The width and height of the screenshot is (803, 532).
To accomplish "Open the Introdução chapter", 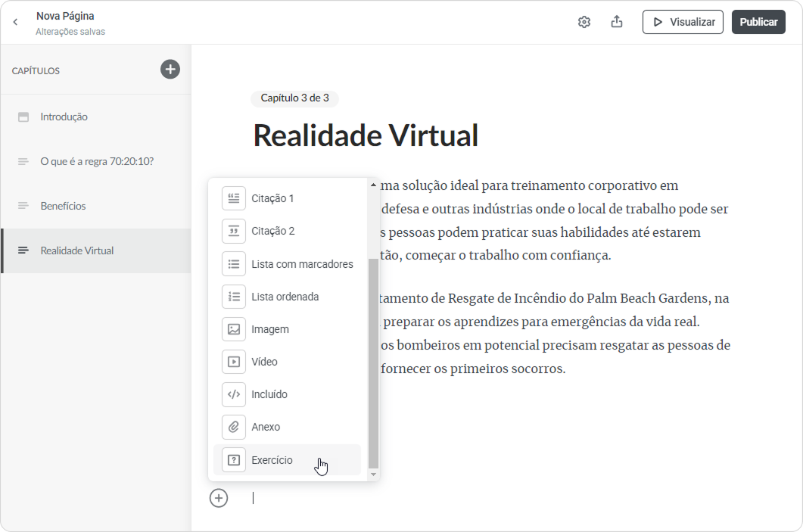I will (x=64, y=117).
